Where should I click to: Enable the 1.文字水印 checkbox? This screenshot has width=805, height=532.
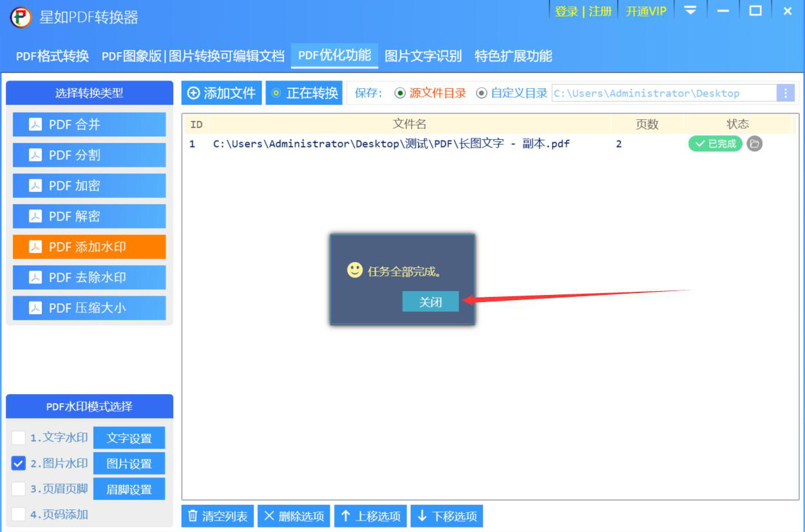point(19,438)
